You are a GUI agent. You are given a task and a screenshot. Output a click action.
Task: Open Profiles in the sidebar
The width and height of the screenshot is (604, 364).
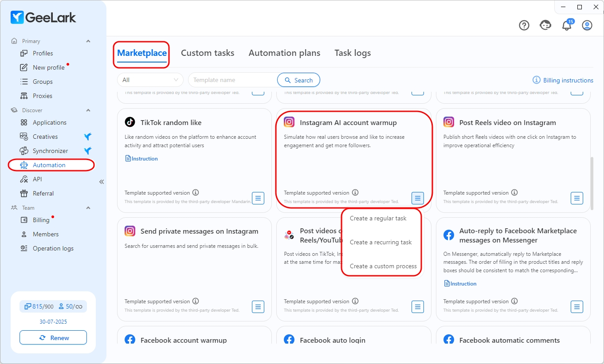click(x=43, y=53)
